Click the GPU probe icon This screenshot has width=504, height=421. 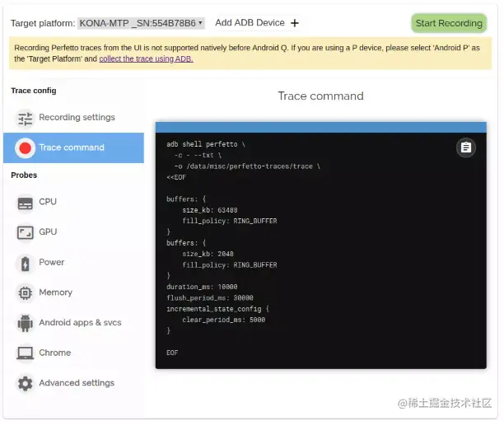(x=25, y=232)
